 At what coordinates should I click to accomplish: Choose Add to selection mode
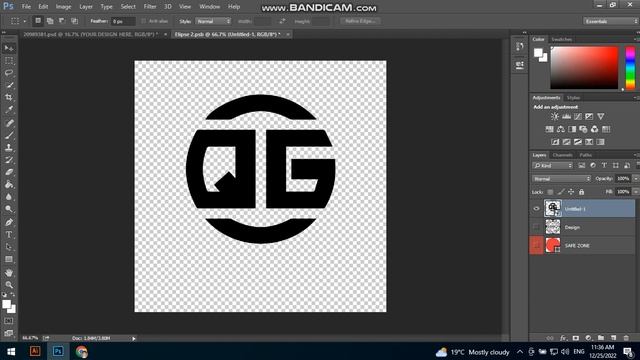pyautogui.click(x=50, y=21)
